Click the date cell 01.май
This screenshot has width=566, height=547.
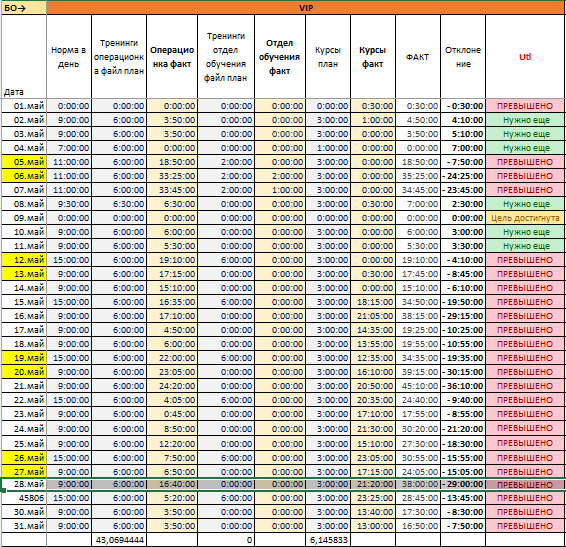tap(24, 106)
